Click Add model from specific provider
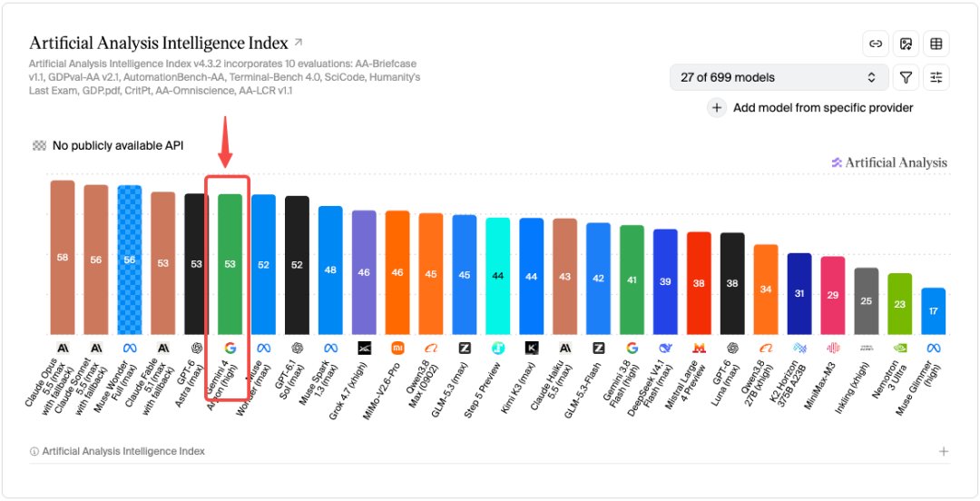The image size is (980, 501). (x=823, y=108)
